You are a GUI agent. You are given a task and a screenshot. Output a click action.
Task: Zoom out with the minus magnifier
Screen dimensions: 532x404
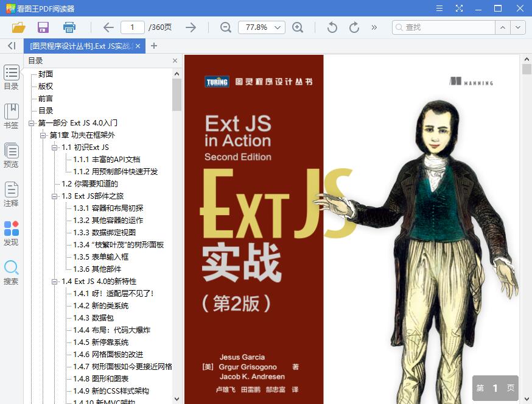[226, 27]
